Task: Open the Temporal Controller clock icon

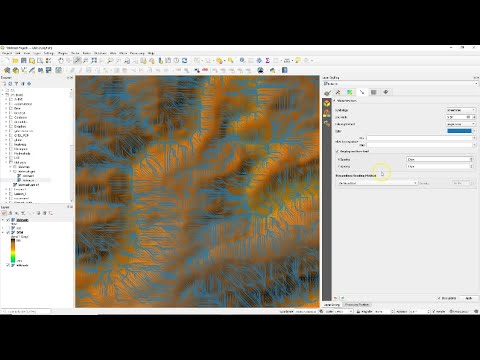Action: pyautogui.click(x=176, y=61)
